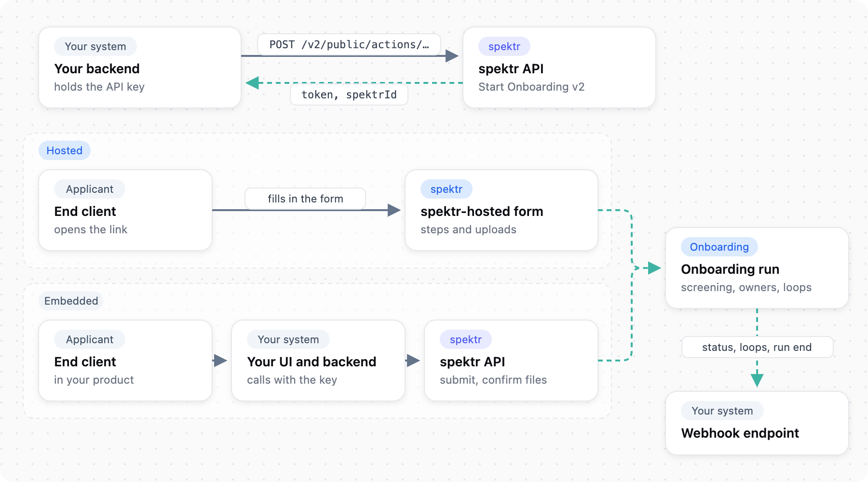
Task: Select the 'spektr API' title above 'submit, confirm files'
Action: pyautogui.click(x=473, y=361)
